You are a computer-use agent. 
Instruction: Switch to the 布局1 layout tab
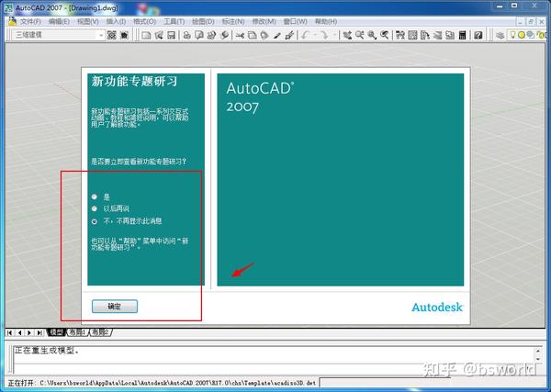coord(77,332)
